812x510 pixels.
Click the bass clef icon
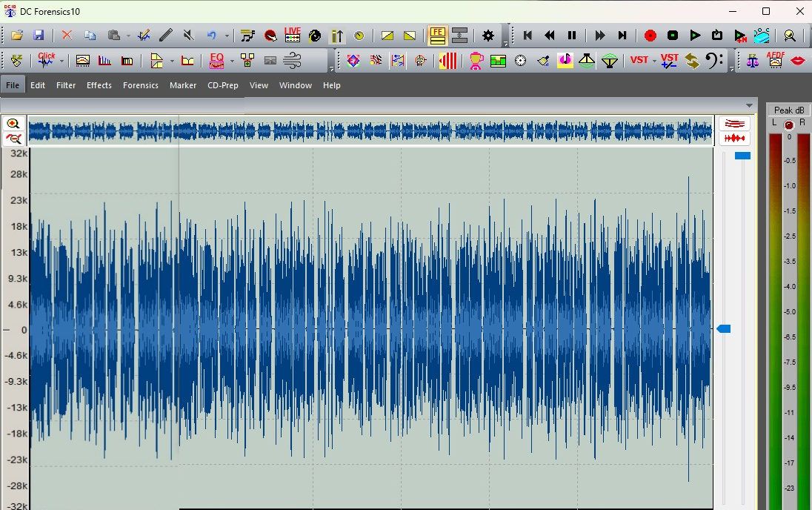pyautogui.click(x=714, y=61)
